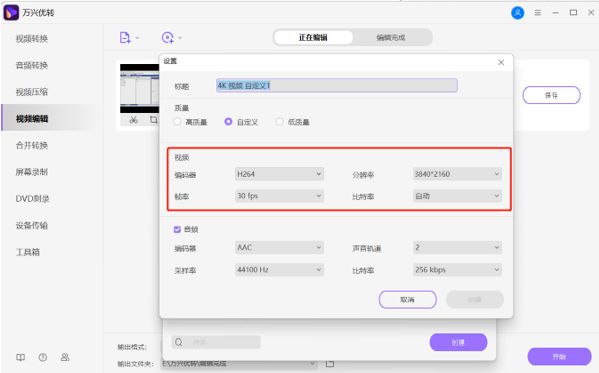Click the add from disc/device icon
This screenshot has height=373, width=599.
(167, 37)
